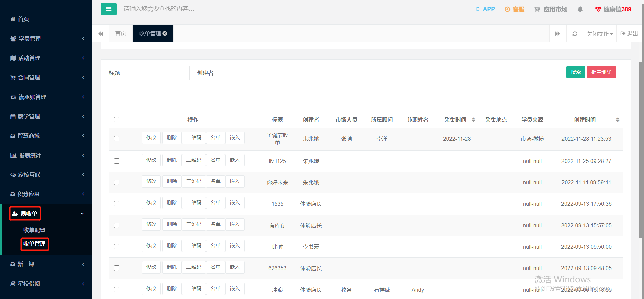Viewport: 644px width, 299px height.
Task: Expand 活动管理 sidebar menu
Action: click(46, 58)
